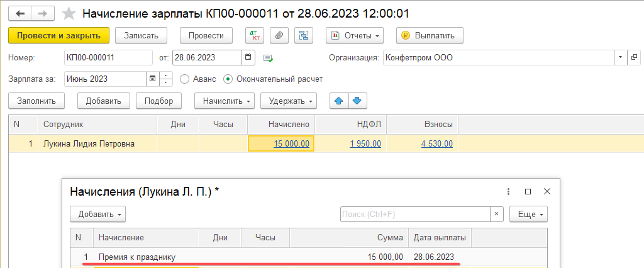Image resolution: width=644 pixels, height=268 pixels.
Task: Open attached files paperclip icon
Action: click(279, 35)
